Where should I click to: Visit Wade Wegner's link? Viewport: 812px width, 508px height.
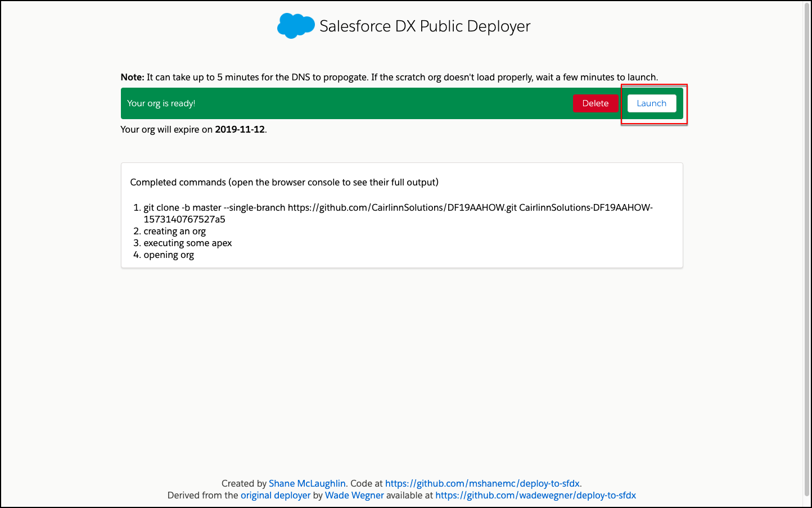pos(354,495)
